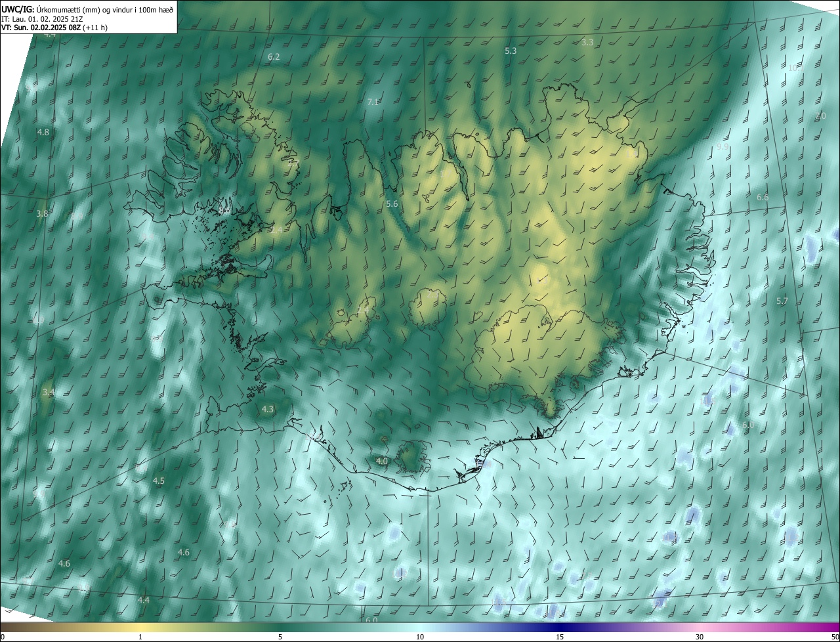The width and height of the screenshot is (840, 642).
Task: Click the 50 tick on the colour scale
Action: (835, 637)
